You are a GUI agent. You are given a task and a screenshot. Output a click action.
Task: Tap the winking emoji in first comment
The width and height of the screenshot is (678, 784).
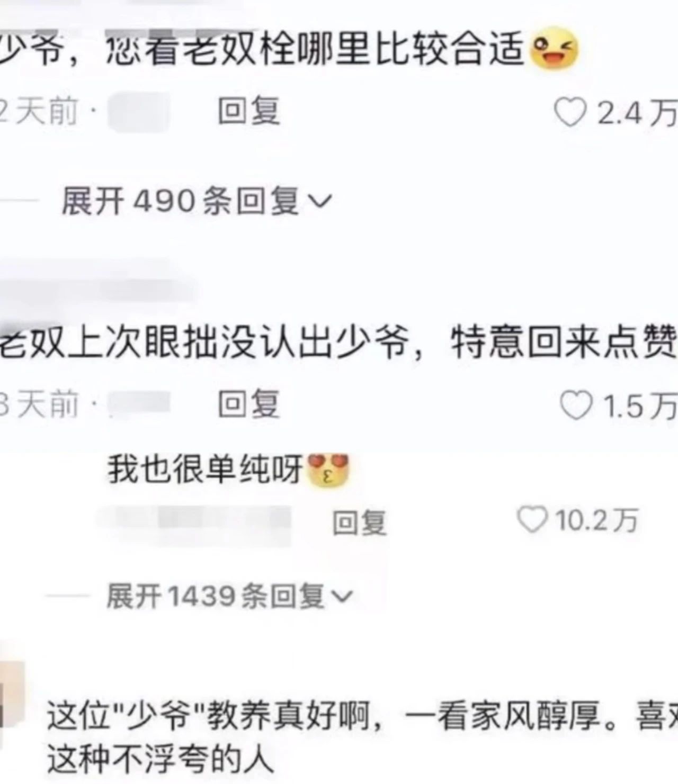[x=554, y=49]
